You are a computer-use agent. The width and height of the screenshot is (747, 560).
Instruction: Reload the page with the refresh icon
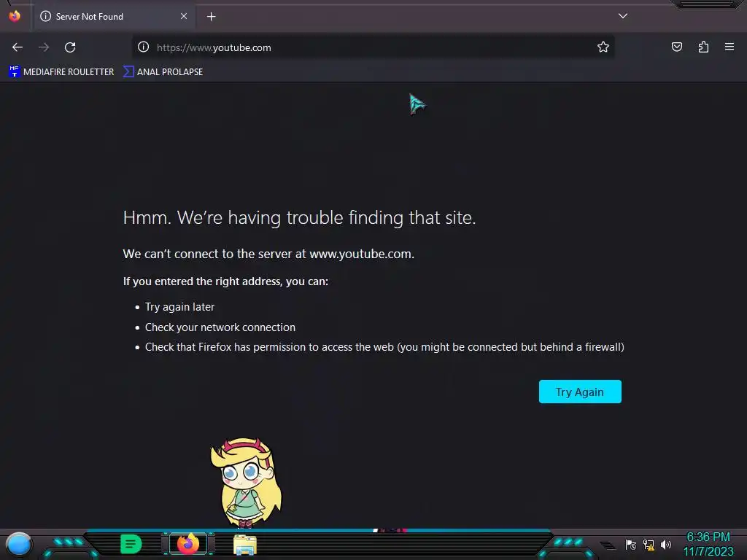click(x=70, y=47)
